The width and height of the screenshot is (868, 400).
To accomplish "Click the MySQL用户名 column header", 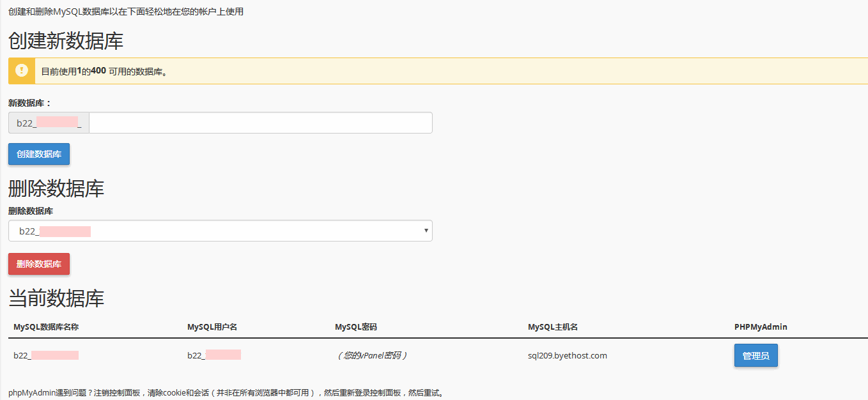I will [x=212, y=327].
